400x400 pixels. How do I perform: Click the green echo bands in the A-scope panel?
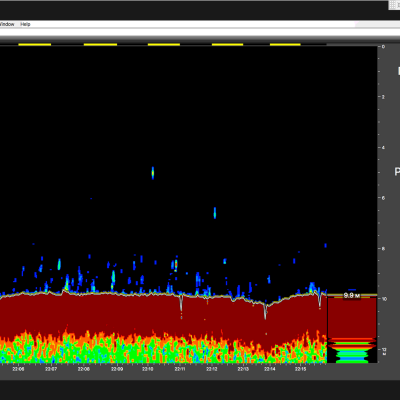pyautogui.click(x=352, y=352)
